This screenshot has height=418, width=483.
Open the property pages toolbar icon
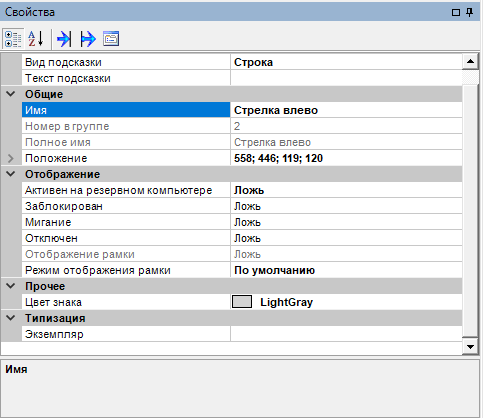coord(111,39)
